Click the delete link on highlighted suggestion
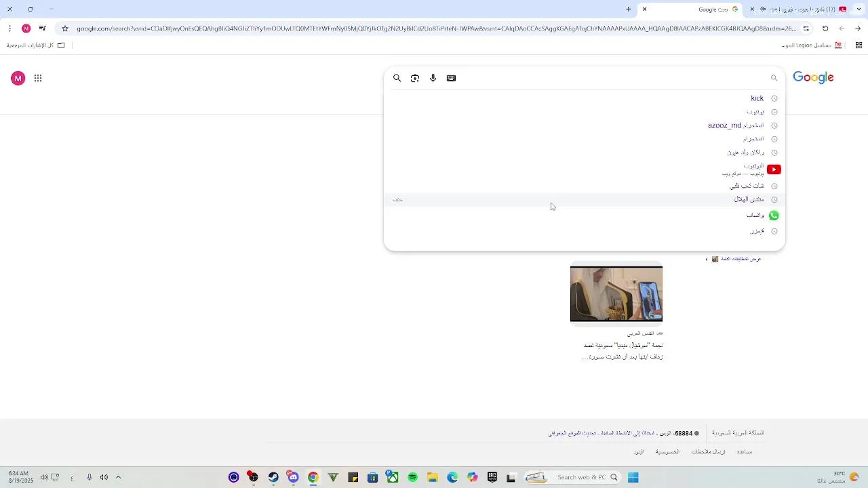 [398, 199]
